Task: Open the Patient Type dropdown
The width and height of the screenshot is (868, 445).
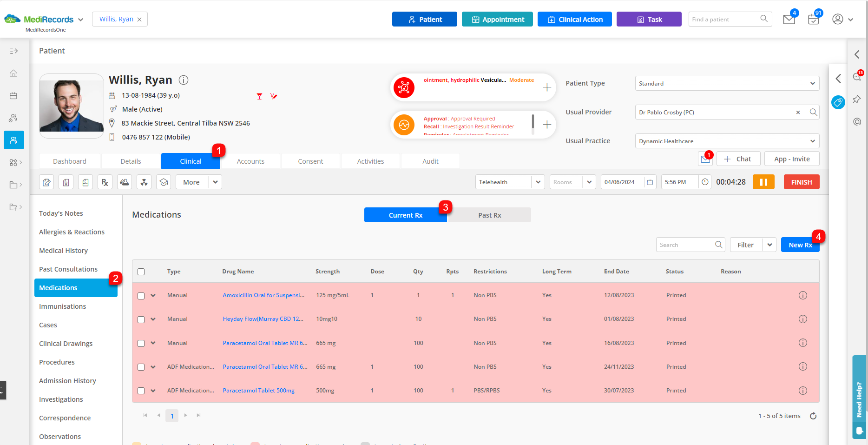Action: click(812, 84)
